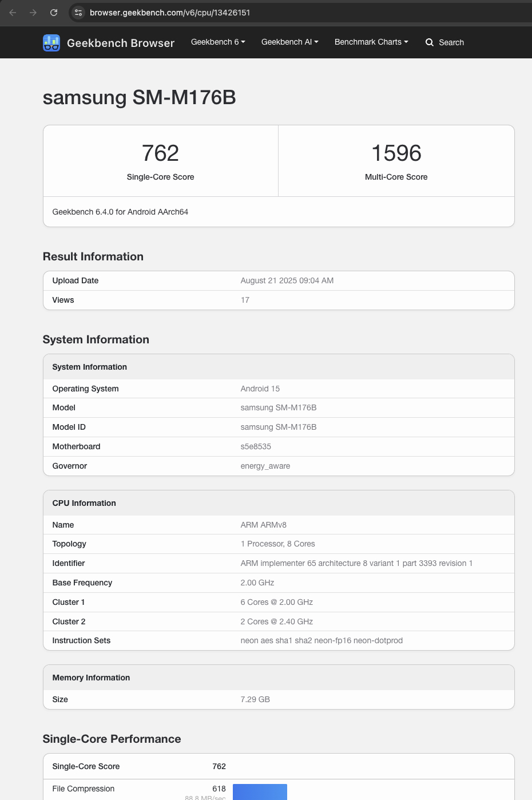Click the Geekbench Browser brand text
Viewport: 532px width, 800px height.
coord(121,43)
